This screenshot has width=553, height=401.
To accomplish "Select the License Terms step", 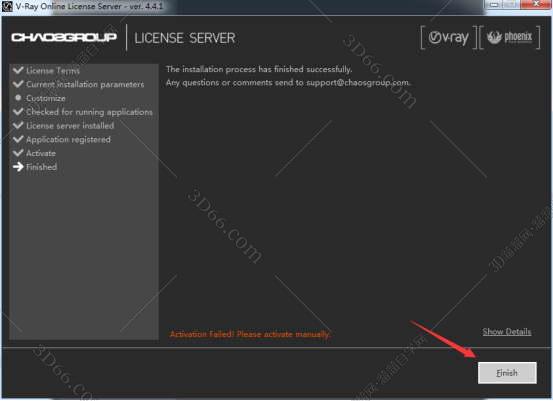I will (53, 71).
